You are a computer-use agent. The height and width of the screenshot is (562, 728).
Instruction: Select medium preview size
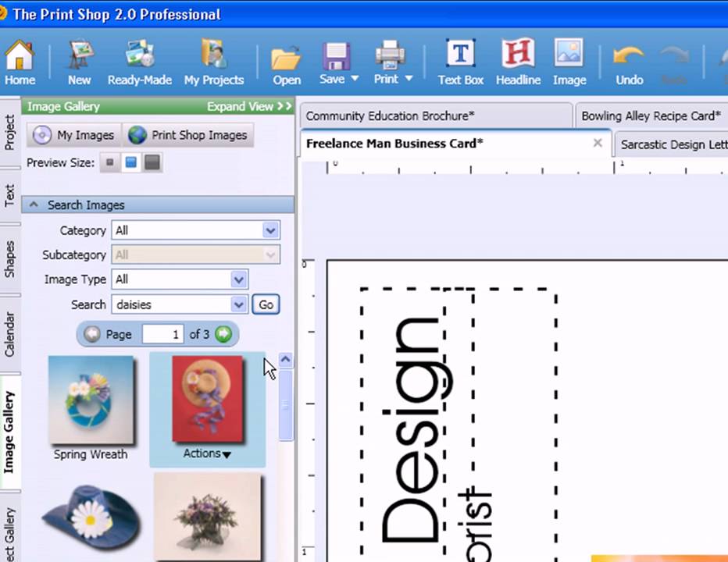click(131, 162)
